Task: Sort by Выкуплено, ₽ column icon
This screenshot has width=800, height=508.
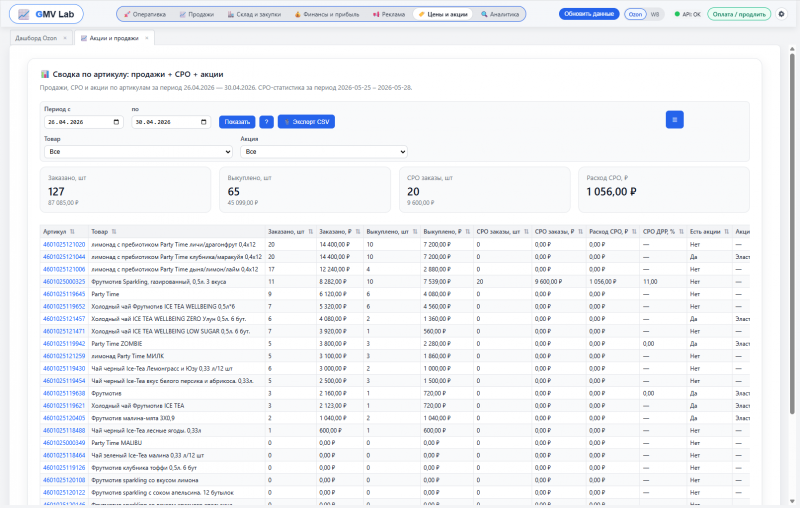Action: pos(467,232)
